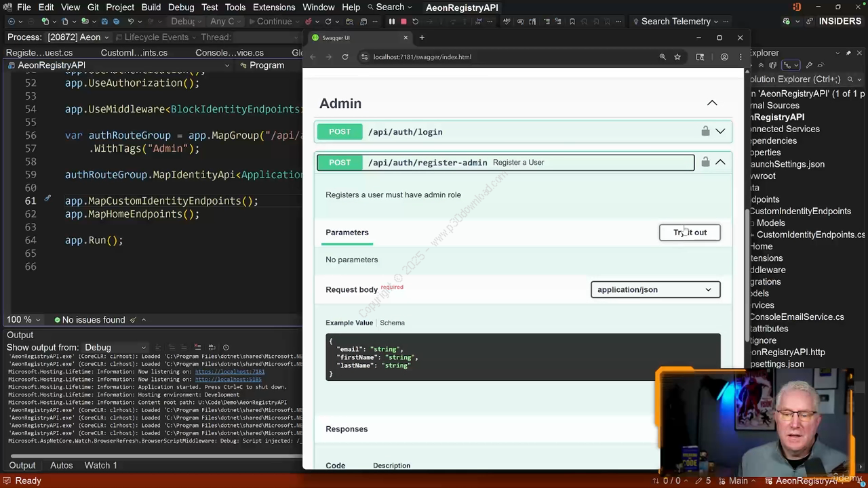Image resolution: width=868 pixels, height=488 pixels.
Task: Open the application/json content type dropdown
Action: 654,289
